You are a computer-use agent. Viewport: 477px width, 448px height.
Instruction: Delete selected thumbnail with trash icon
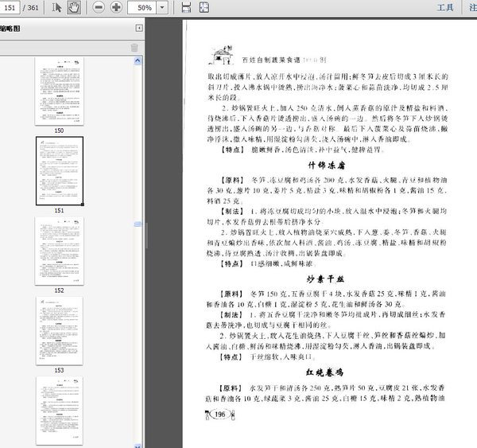tap(134, 47)
